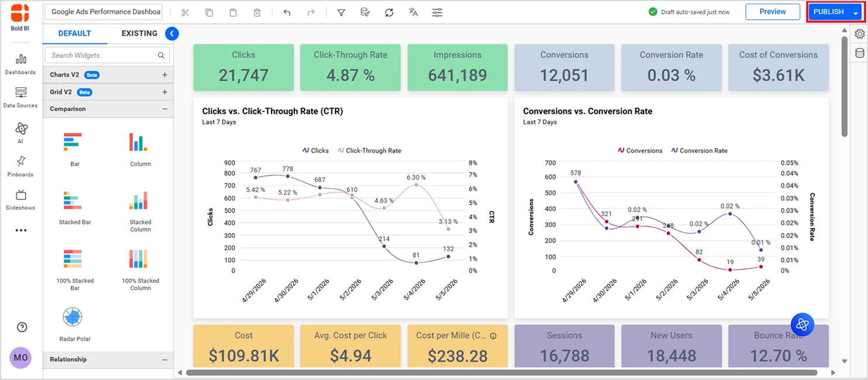
Task: Open the gear properties panel icon
Action: (x=859, y=34)
